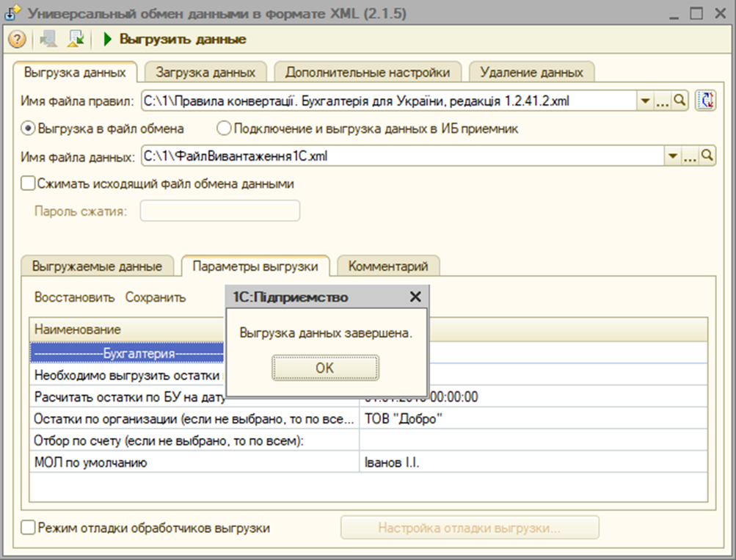Open the rules file history dropdown
Image resolution: width=736 pixels, height=560 pixels.
pos(645,101)
